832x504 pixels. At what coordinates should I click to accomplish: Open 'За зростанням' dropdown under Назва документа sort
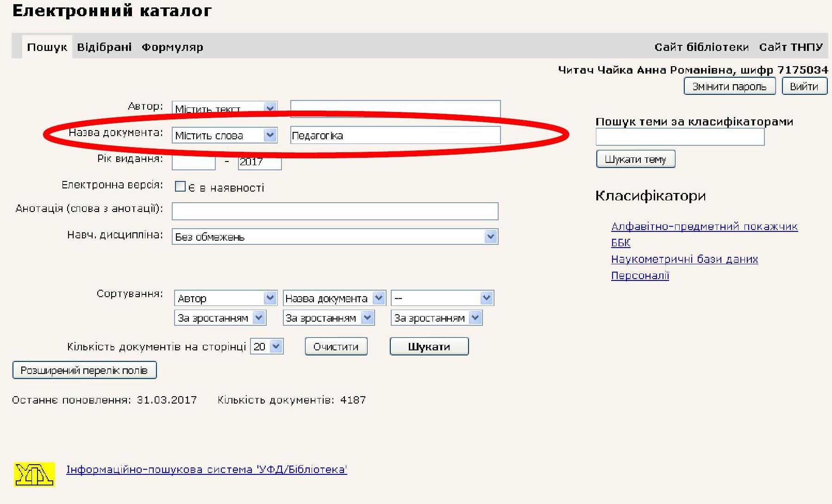point(328,318)
